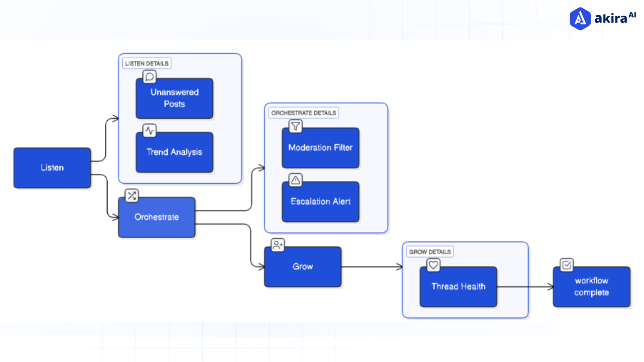Screen dimensions: 644x362
Task: Select the Thread Health block
Action: tap(458, 286)
